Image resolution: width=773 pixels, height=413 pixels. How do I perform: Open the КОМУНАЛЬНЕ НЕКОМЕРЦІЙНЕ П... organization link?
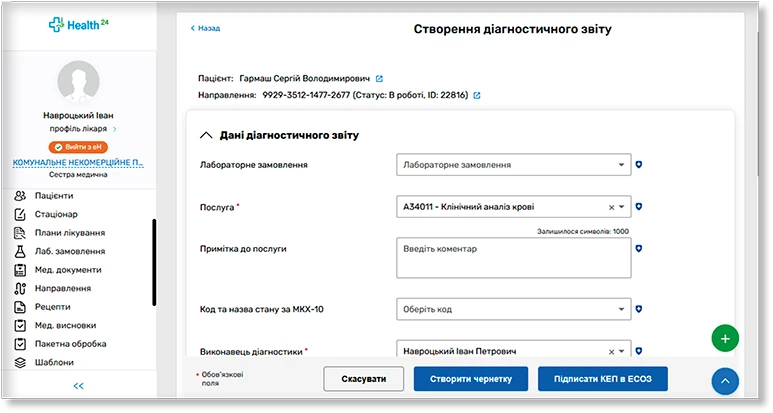[x=78, y=163]
